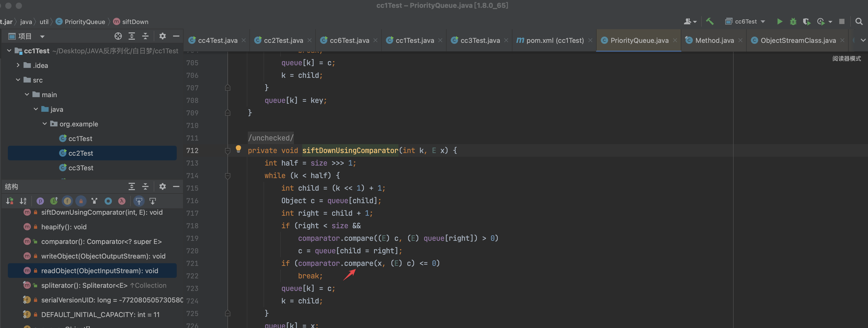Viewport: 868px width, 328px height.
Task: Open Search Everywhere magnifier icon
Action: 859,21
